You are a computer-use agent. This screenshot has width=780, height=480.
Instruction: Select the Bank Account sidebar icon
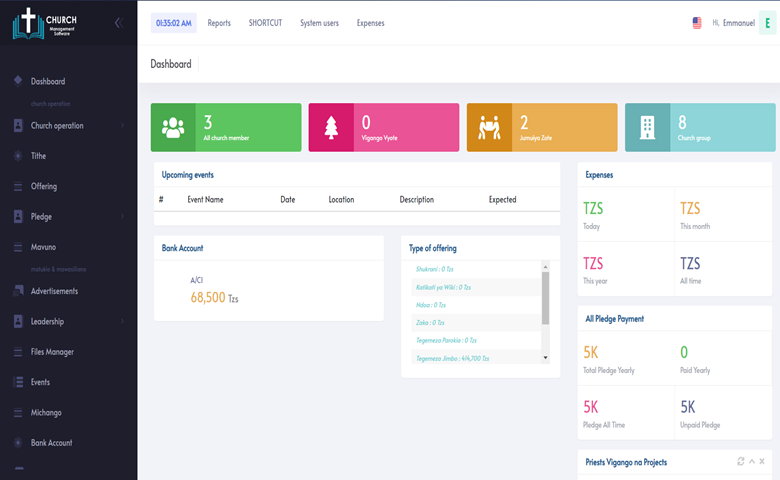[x=18, y=442]
